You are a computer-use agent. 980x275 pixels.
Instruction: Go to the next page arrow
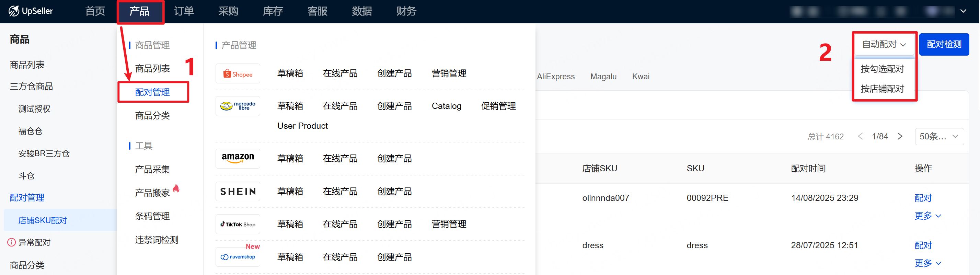click(x=900, y=137)
